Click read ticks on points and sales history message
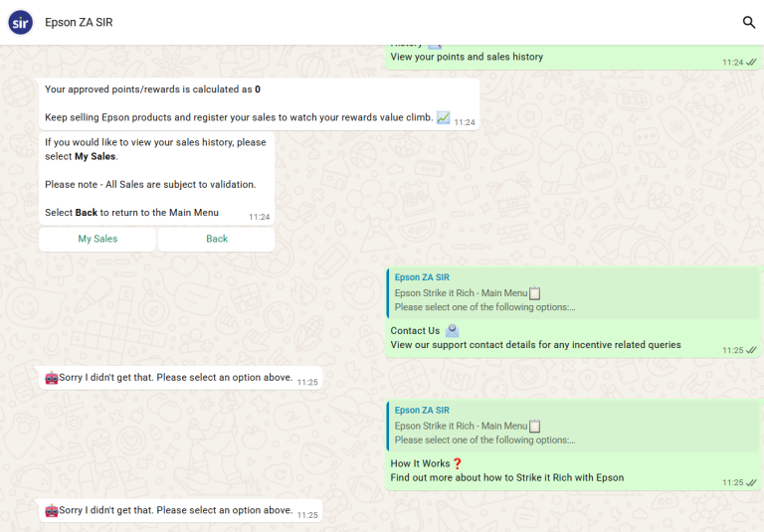Screen dimensions: 764x532 [751, 62]
